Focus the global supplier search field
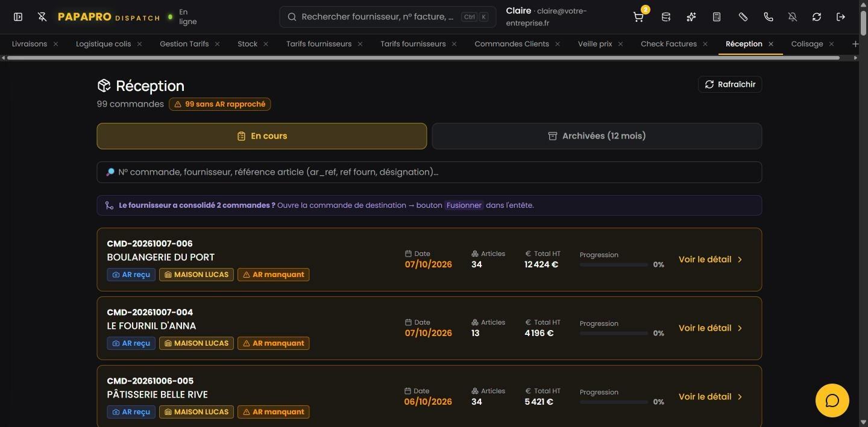The width and height of the screenshot is (868, 427). [x=388, y=17]
